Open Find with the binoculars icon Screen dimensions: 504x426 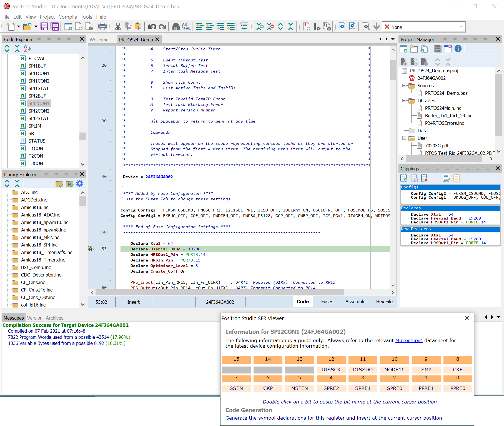[x=176, y=27]
